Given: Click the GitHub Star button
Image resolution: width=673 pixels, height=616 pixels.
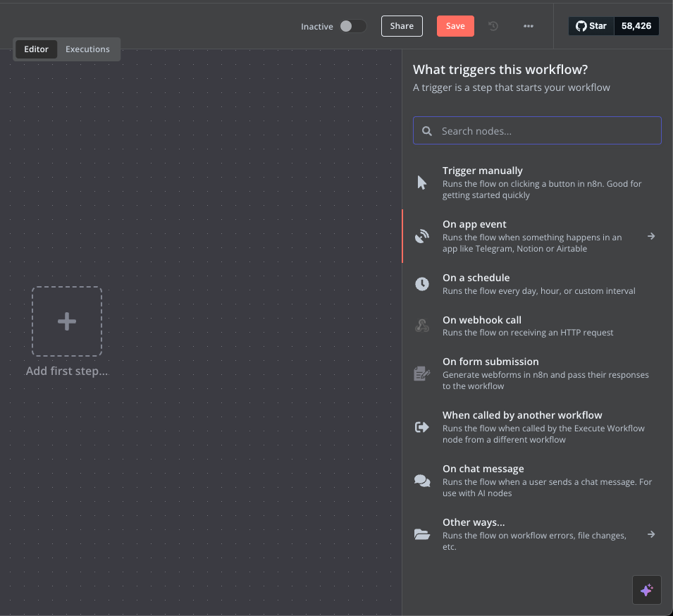Looking at the screenshot, I should 591,26.
